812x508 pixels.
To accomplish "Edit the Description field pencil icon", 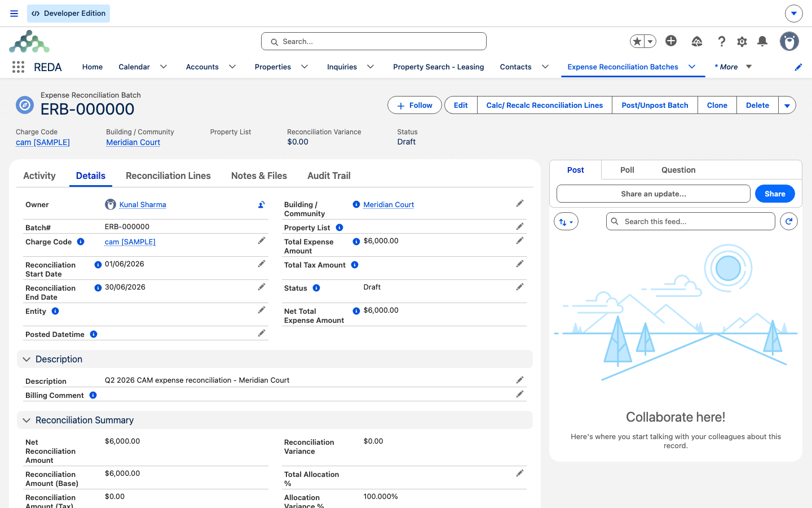I will click(x=520, y=380).
